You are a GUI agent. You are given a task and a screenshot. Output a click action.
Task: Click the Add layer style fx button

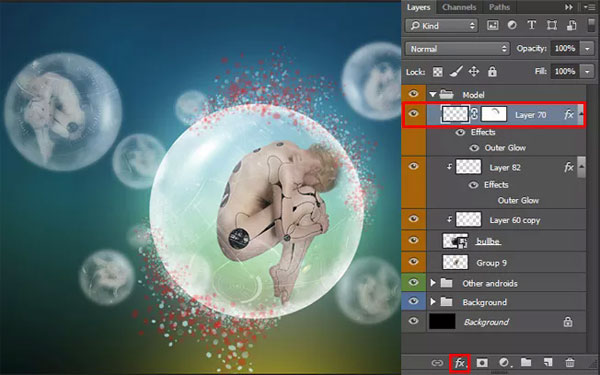[x=459, y=363]
